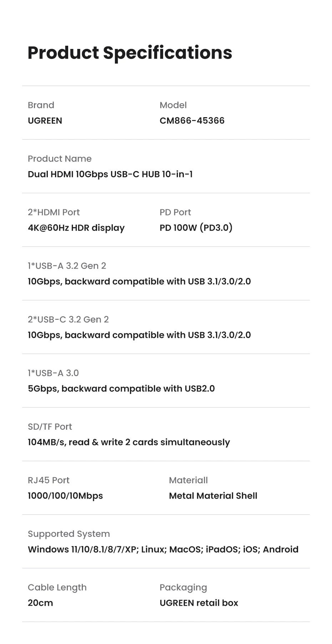The height and width of the screenshot is (644, 332).
Task: Select the UGREEN brand value
Action: [x=45, y=121]
